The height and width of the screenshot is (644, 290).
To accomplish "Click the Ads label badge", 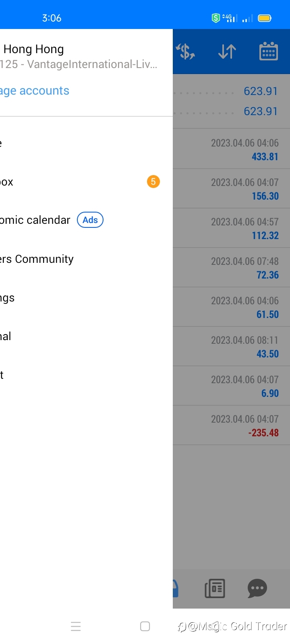I will (x=90, y=220).
